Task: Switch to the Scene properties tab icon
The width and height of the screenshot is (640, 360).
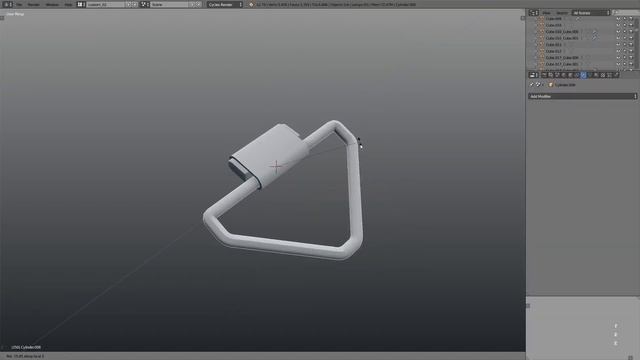Action: click(557, 75)
